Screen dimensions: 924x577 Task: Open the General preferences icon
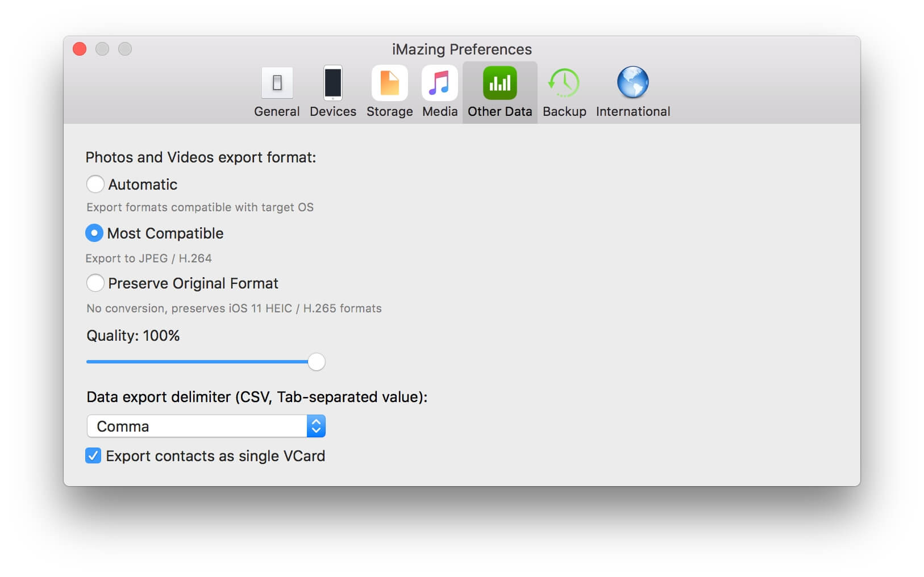[x=277, y=83]
